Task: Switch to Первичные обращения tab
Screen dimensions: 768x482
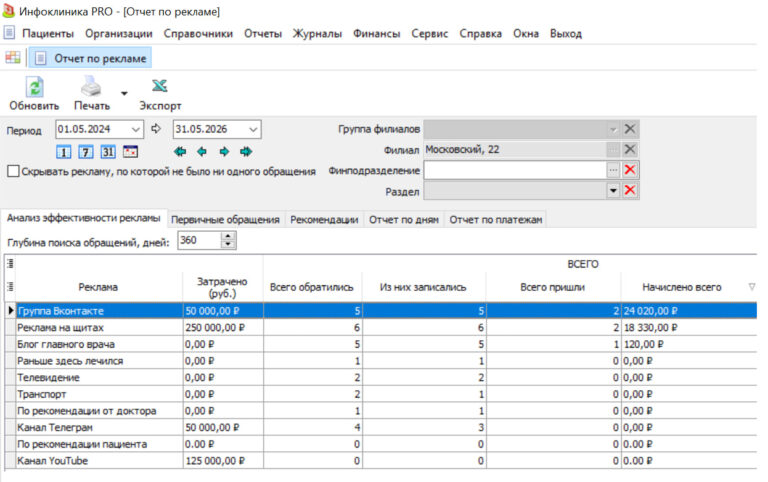Action: click(225, 220)
